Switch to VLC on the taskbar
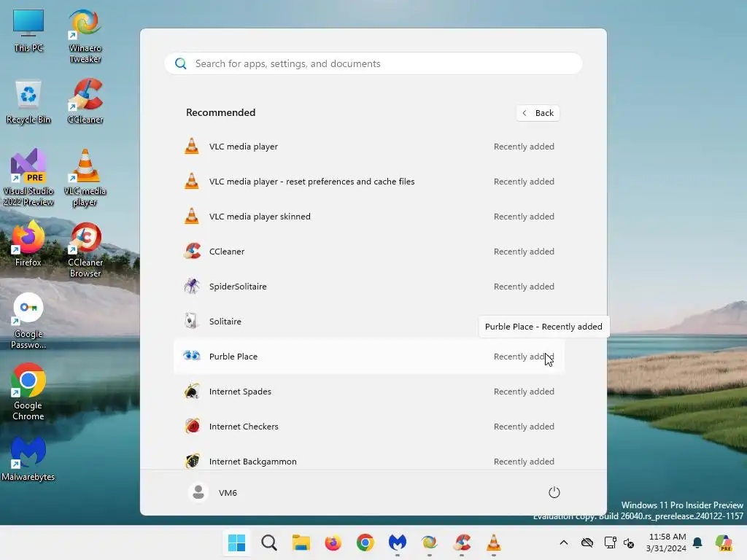 pyautogui.click(x=494, y=542)
